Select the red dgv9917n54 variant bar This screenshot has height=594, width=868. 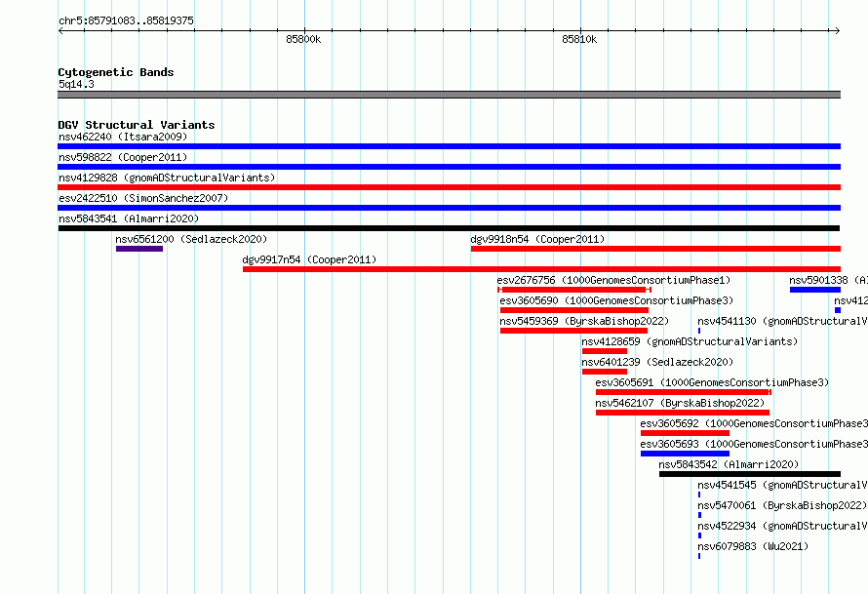pyautogui.click(x=541, y=269)
